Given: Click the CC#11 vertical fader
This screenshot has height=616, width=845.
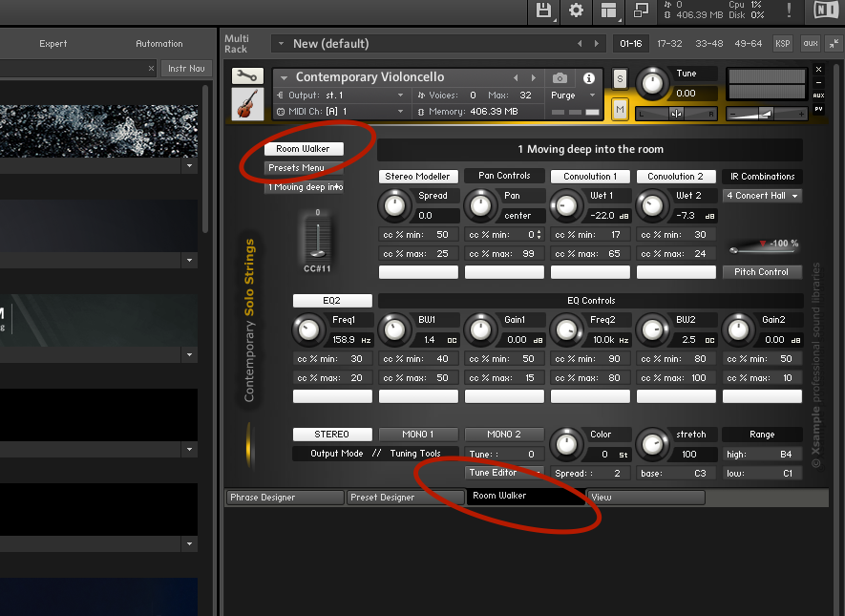Looking at the screenshot, I should [318, 238].
